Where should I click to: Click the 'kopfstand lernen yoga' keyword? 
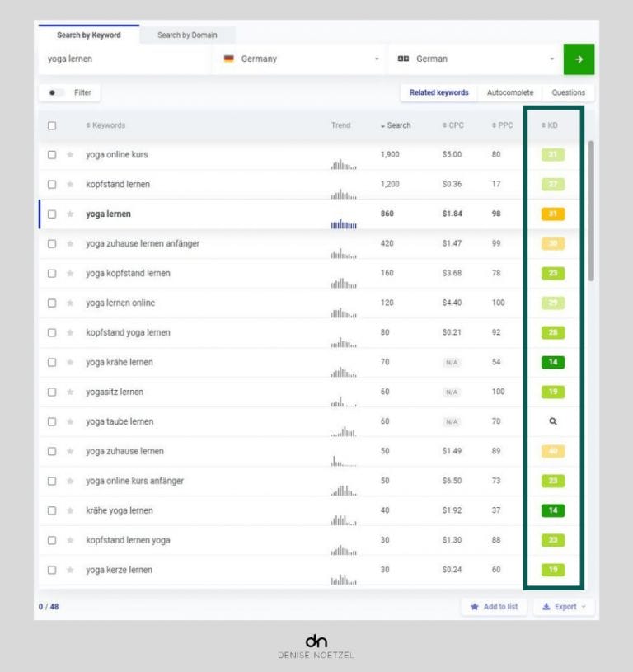click(x=128, y=540)
